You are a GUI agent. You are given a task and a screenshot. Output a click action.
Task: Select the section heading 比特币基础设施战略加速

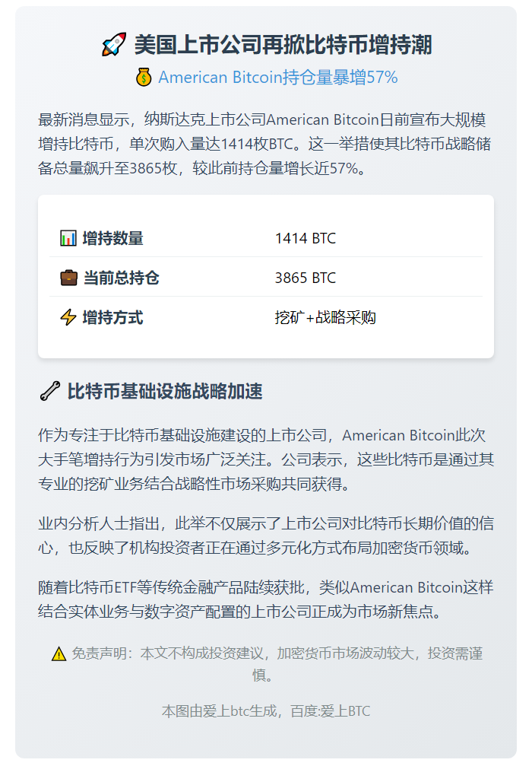[165, 392]
